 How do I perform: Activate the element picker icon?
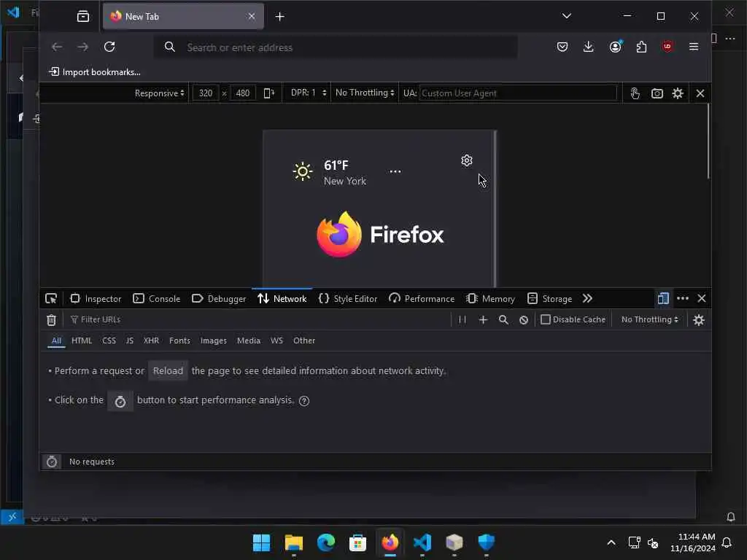tap(51, 298)
